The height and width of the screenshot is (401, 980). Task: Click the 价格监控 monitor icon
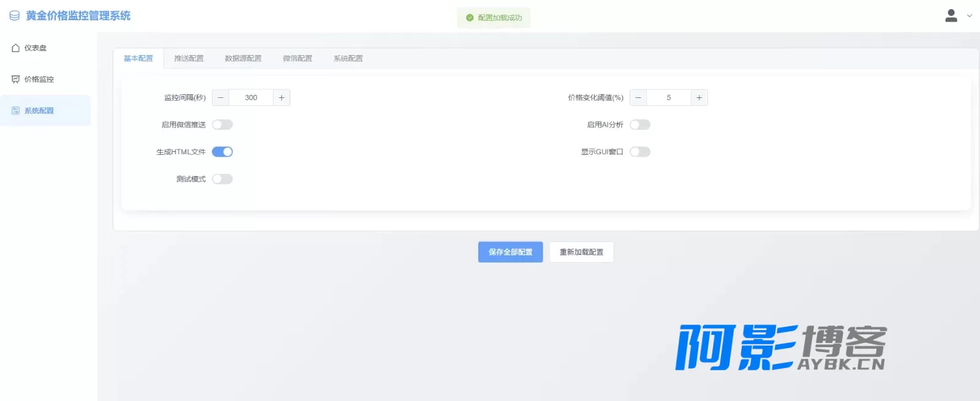[x=16, y=79]
